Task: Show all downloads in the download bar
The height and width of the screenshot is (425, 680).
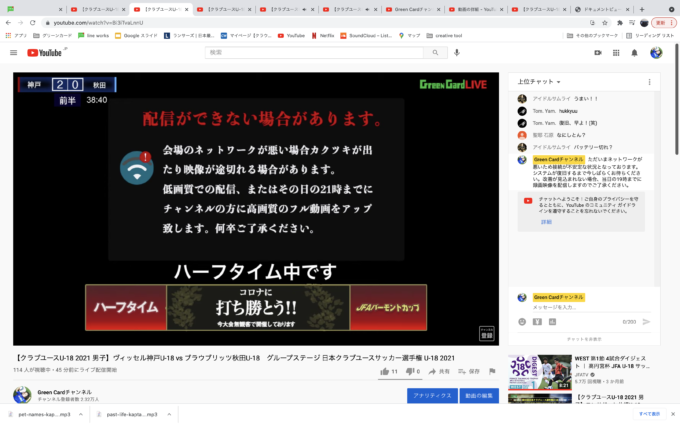Action: pyautogui.click(x=649, y=414)
